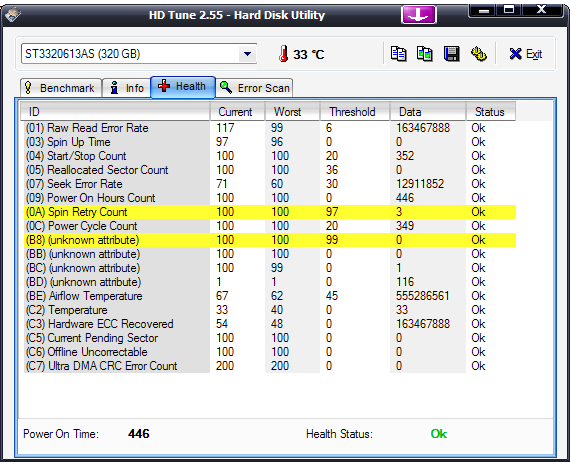Click the floppy disk save icon
Image resolution: width=570 pixels, height=462 pixels.
pyautogui.click(x=451, y=54)
